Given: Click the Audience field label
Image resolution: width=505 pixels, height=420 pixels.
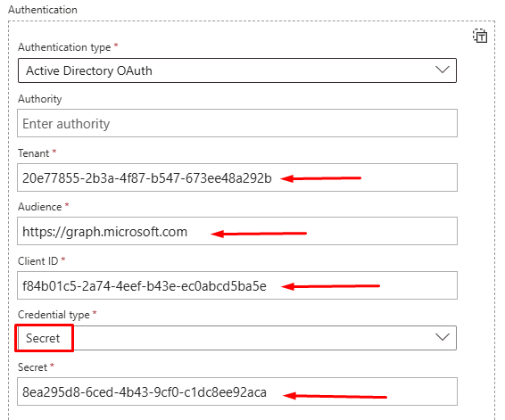Looking at the screenshot, I should coord(39,207).
